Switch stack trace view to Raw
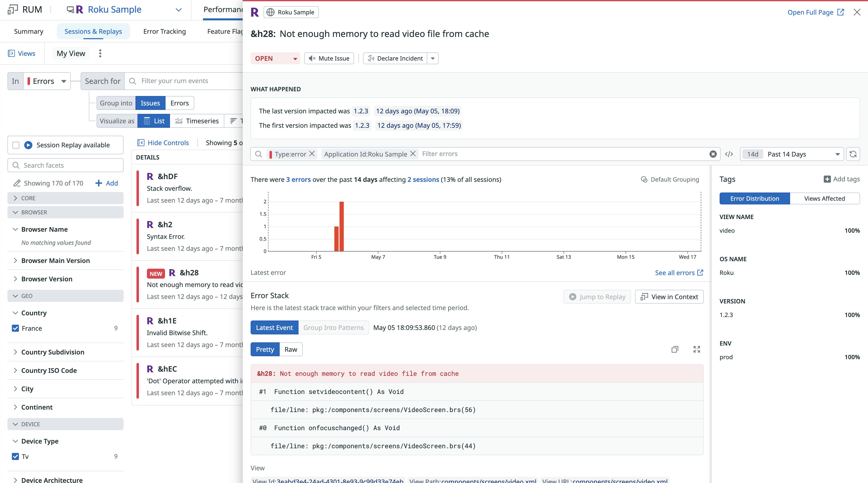The width and height of the screenshot is (868, 483). point(291,349)
